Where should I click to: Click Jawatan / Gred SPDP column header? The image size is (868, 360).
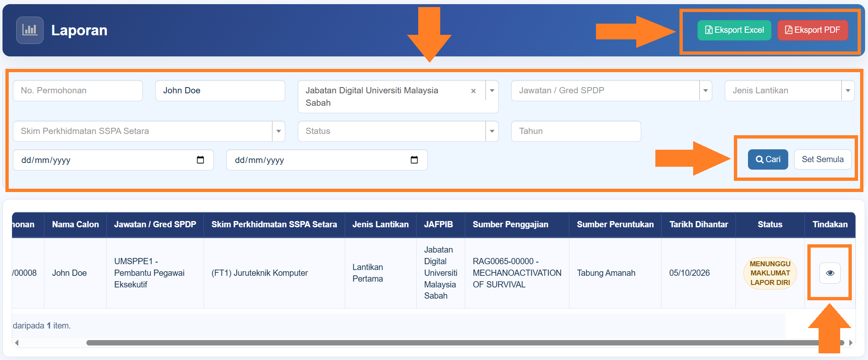[155, 224]
